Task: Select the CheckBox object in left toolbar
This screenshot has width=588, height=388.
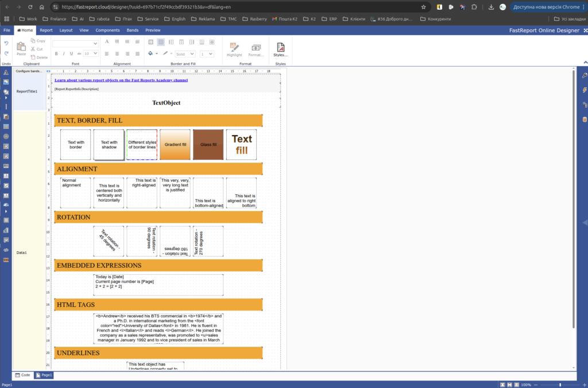Action: [x=6, y=186]
